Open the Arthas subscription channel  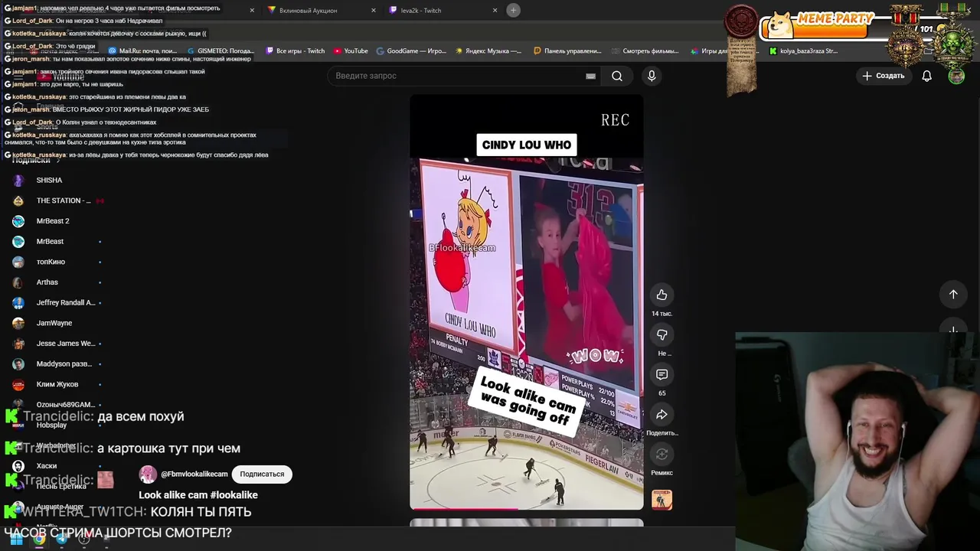click(47, 282)
